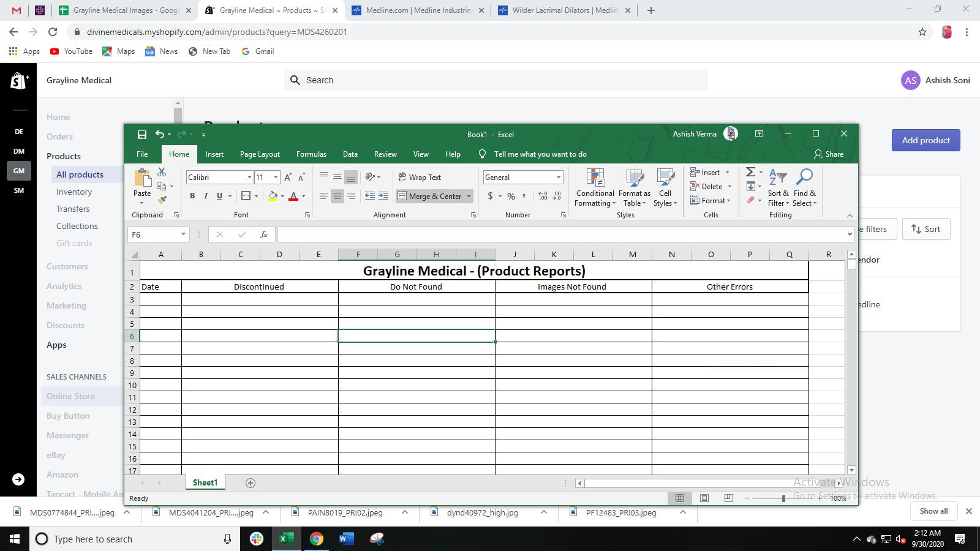Click Add product button in Shopify
The width and height of the screenshot is (980, 551).
pos(925,140)
